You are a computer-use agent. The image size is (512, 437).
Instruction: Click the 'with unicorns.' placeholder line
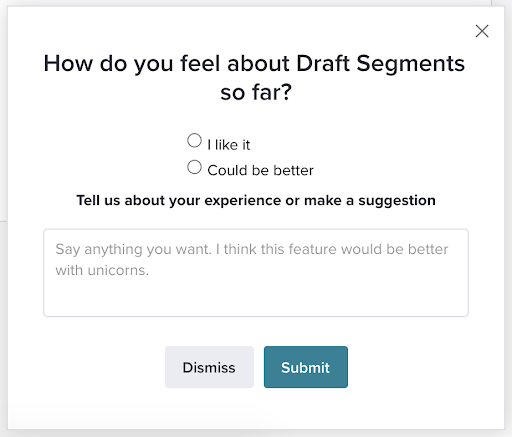click(x=102, y=270)
